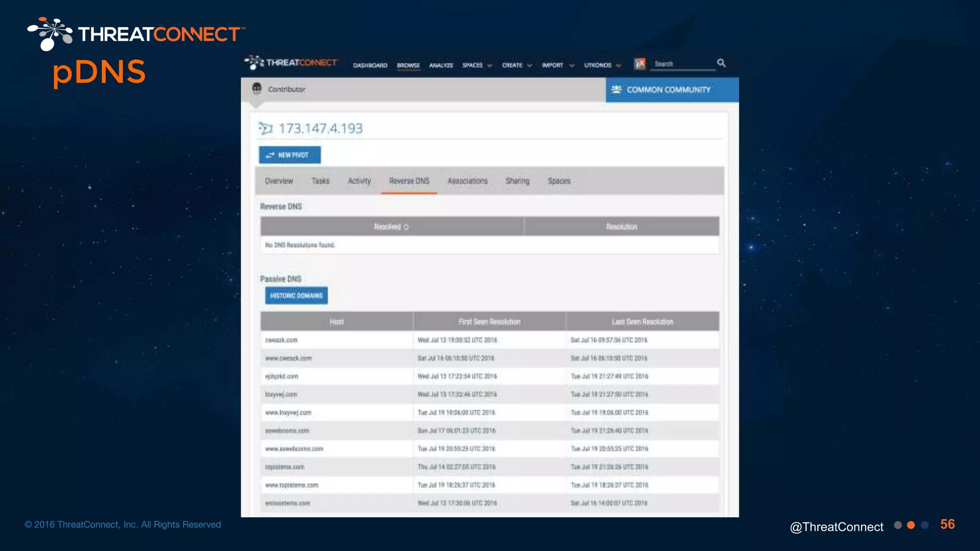Switch to the Tasks tab
The width and height of the screenshot is (980, 551).
(321, 181)
